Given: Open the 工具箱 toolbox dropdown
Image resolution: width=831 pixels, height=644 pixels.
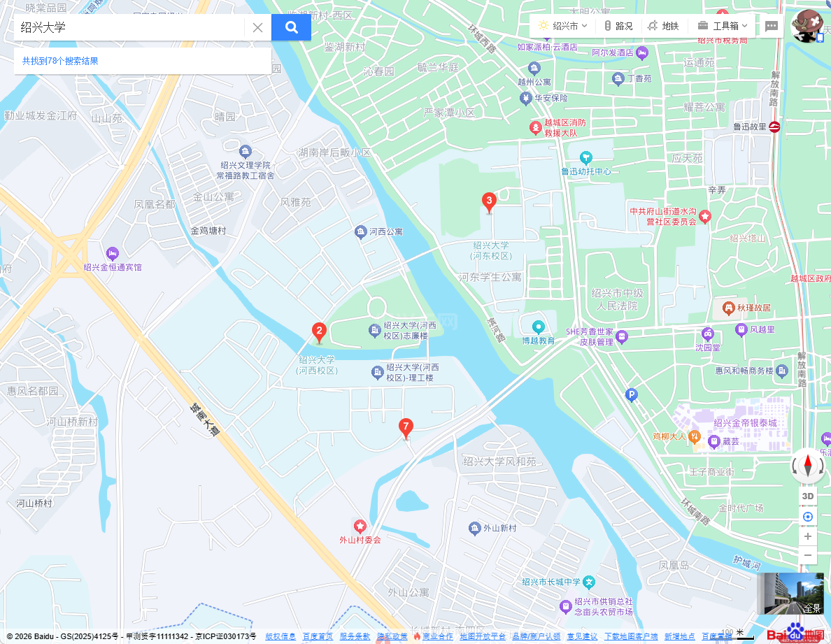Looking at the screenshot, I should point(723,26).
